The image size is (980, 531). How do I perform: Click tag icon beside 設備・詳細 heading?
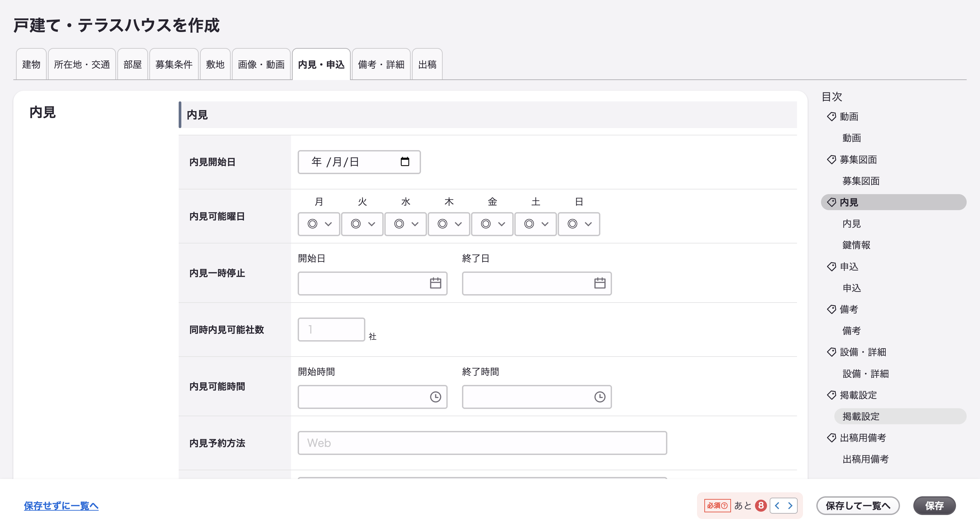click(831, 352)
